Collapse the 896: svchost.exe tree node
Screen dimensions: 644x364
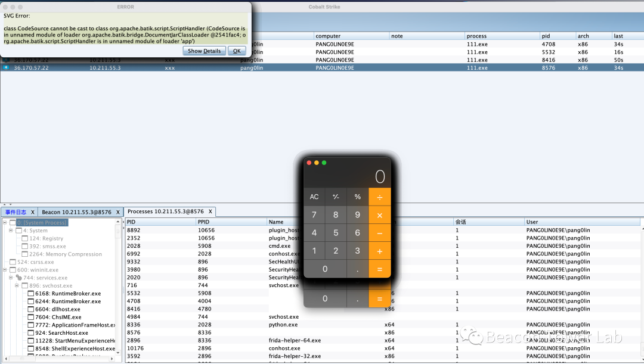coord(18,286)
